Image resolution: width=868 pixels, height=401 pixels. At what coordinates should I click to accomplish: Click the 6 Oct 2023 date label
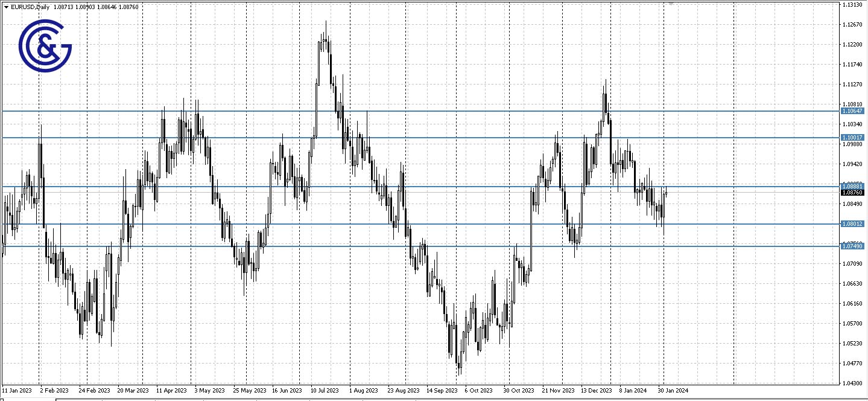tap(478, 391)
